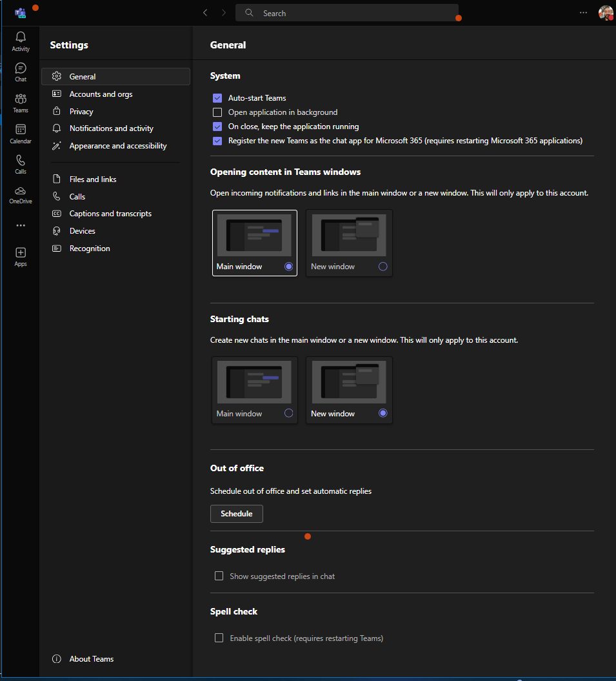Screen dimensions: 616x681
Task: Open Files and links settings
Action: (x=115, y=179)
